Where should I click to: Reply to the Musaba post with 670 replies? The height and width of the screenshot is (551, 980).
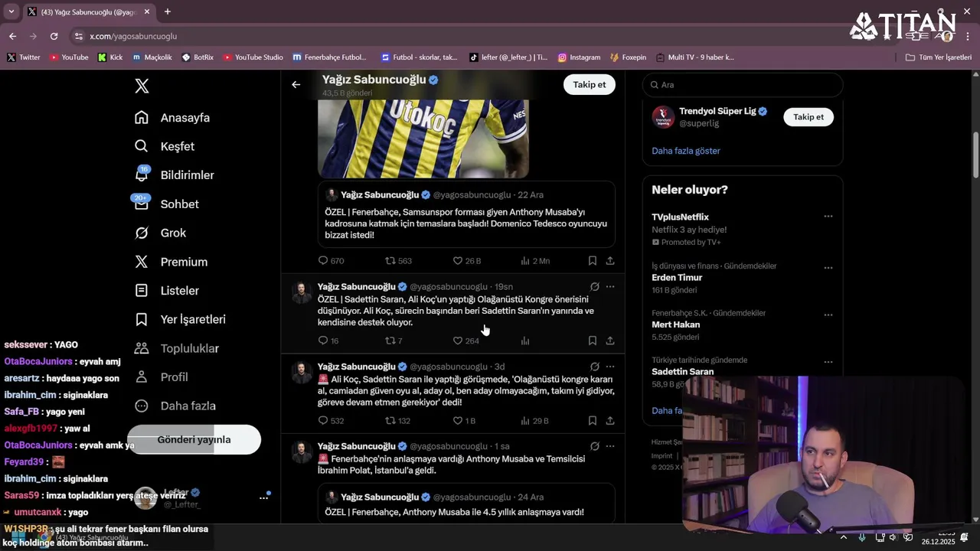tap(331, 261)
